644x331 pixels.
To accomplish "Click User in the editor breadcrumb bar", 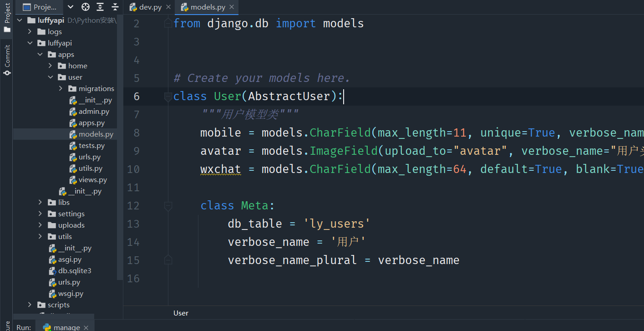I will point(181,313).
